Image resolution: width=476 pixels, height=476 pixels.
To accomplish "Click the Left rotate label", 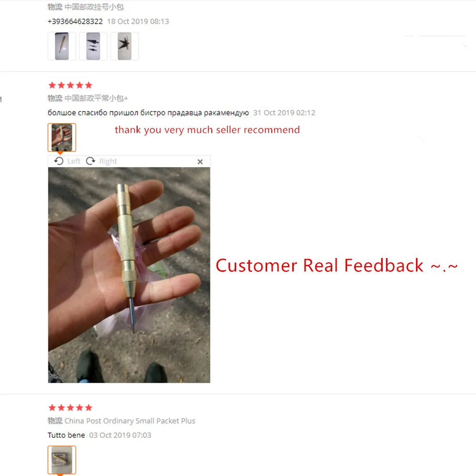I will 74,161.
